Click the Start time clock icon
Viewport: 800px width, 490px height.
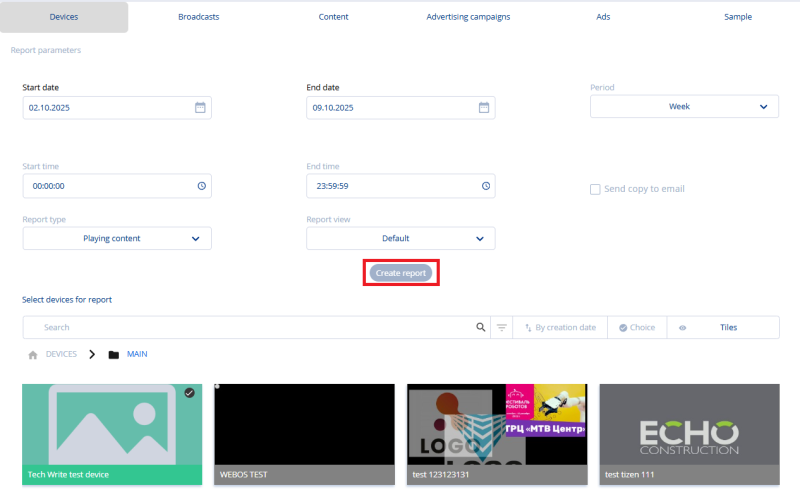click(201, 186)
